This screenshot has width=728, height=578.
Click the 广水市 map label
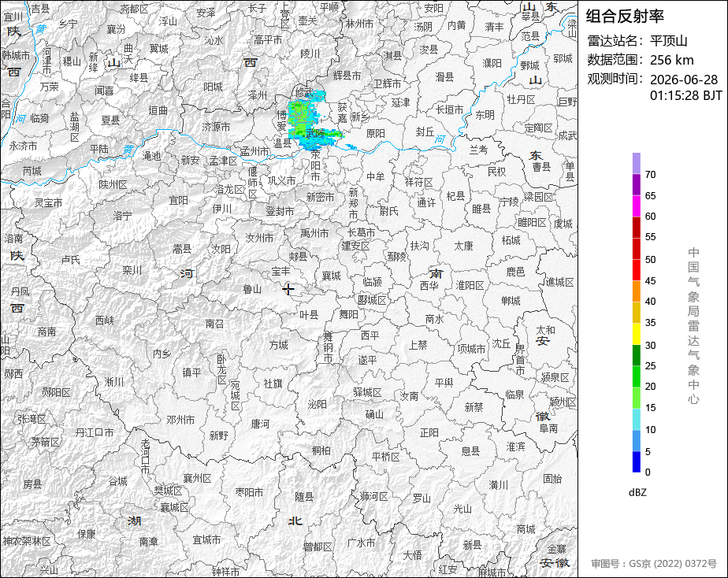click(x=361, y=543)
